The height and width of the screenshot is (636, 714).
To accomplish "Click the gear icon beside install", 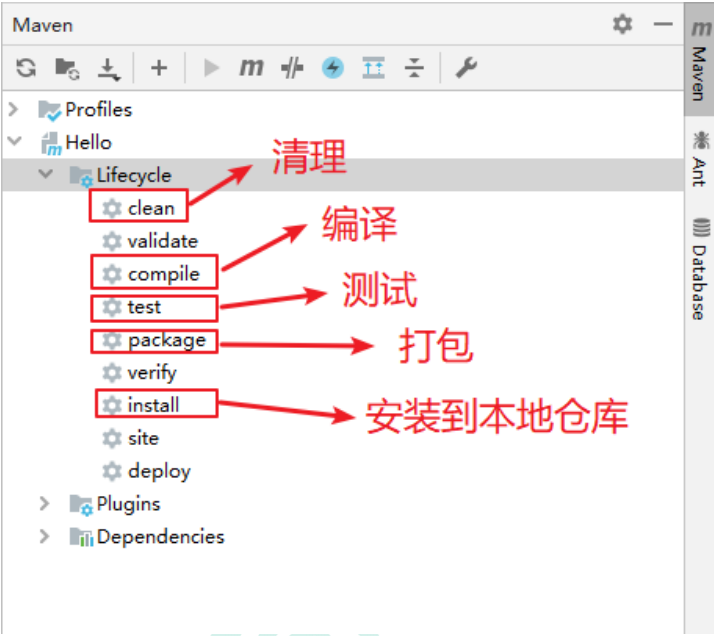I will (112, 405).
